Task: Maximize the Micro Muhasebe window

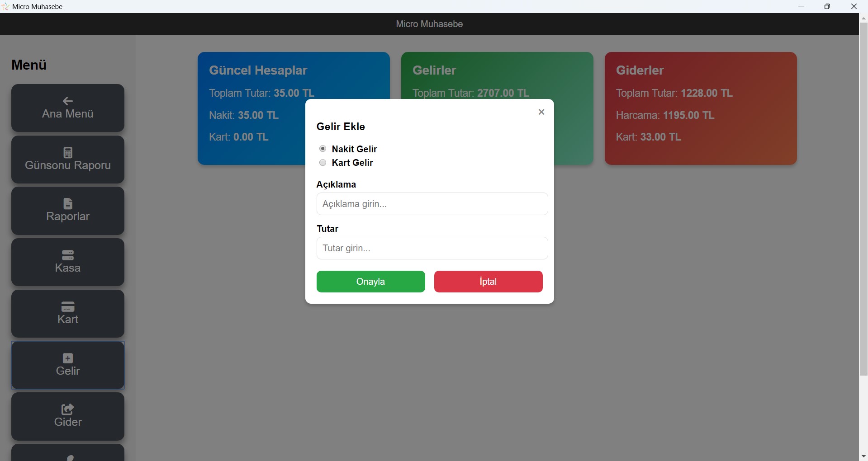Action: click(x=827, y=6)
